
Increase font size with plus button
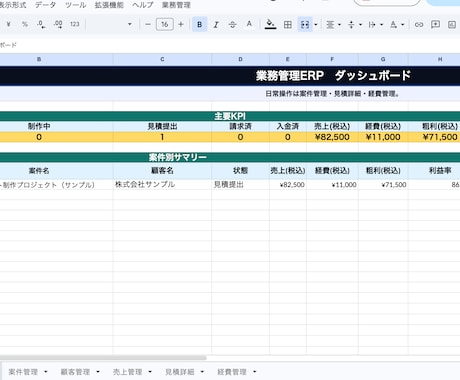pyautogui.click(x=181, y=24)
